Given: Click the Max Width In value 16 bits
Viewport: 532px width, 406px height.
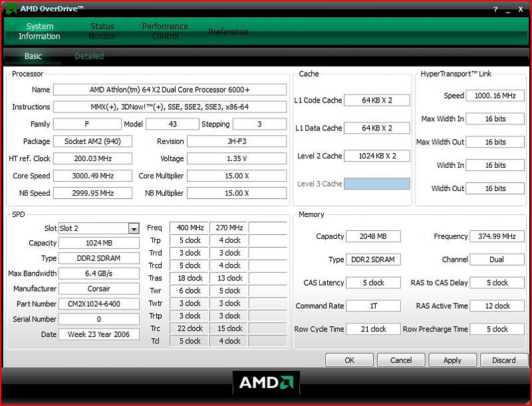Looking at the screenshot, I should pos(495,119).
